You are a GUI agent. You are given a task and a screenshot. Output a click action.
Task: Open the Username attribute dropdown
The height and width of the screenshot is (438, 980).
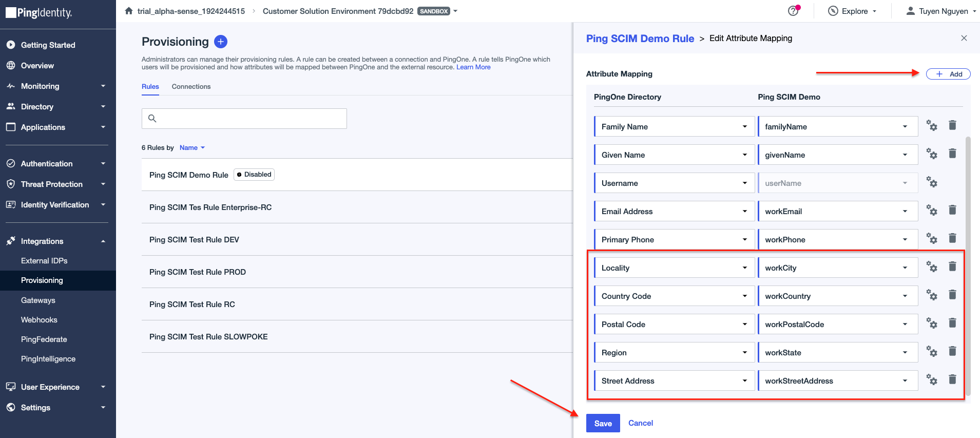[675, 183]
